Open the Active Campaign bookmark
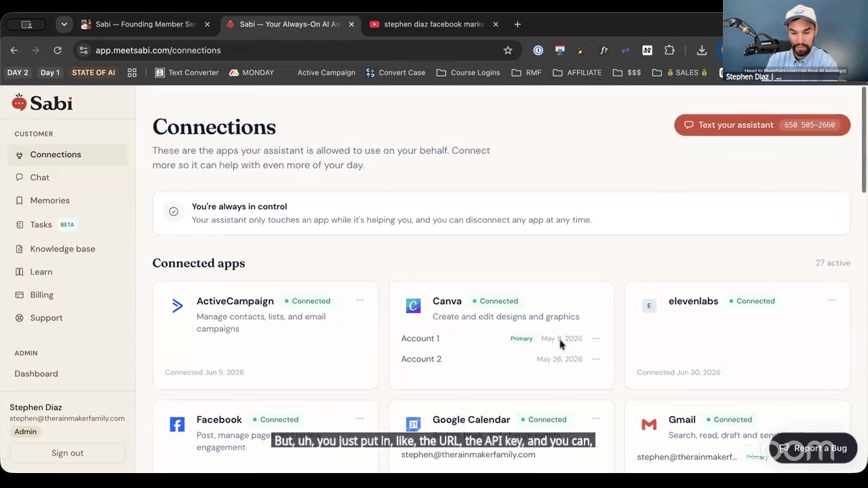This screenshot has width=868, height=488. (326, 73)
